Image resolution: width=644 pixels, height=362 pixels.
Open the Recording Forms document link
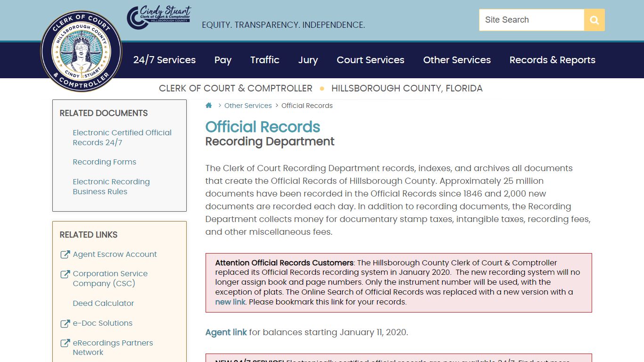tap(105, 162)
